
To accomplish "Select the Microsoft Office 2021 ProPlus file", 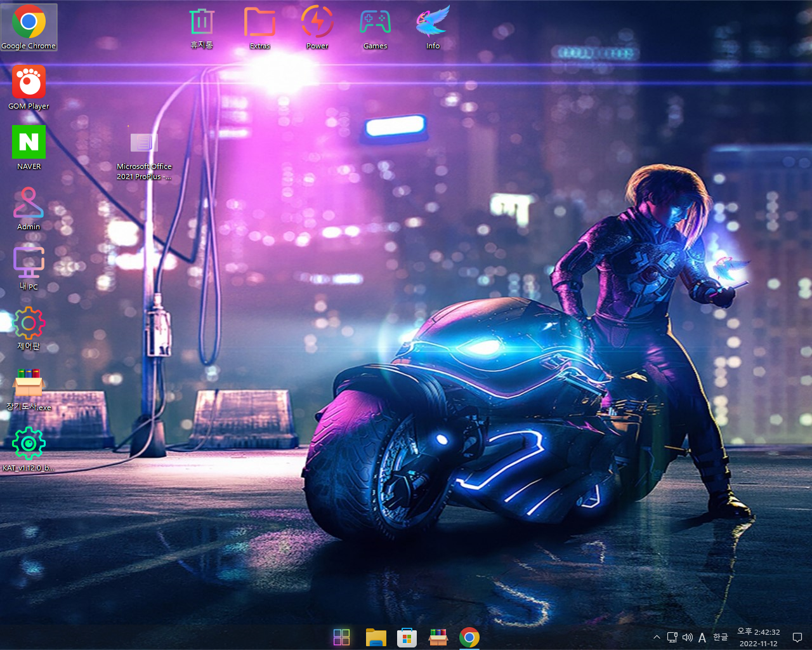I will [x=144, y=156].
